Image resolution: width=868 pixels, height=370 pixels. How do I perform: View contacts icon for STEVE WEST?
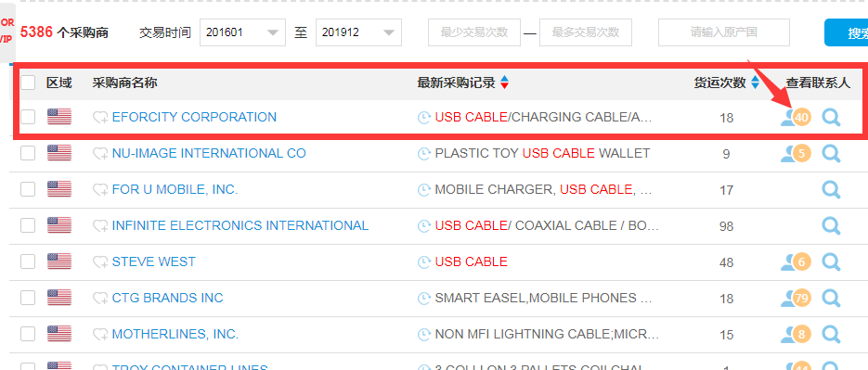795,262
